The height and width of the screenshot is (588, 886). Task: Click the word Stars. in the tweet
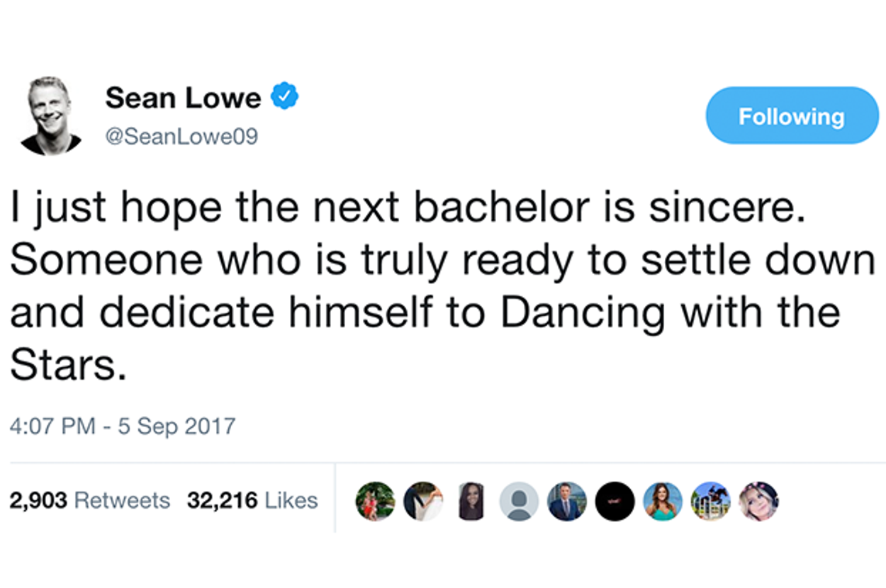click(x=68, y=367)
